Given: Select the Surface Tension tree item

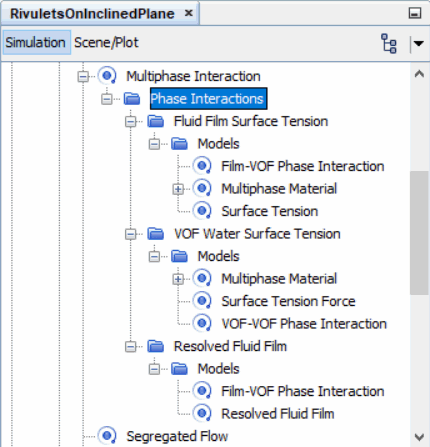Looking at the screenshot, I should click(270, 211).
